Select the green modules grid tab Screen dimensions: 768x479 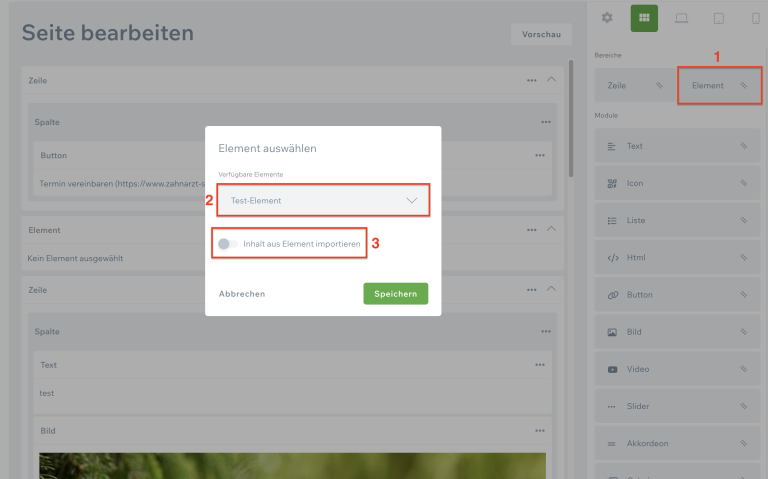(x=644, y=18)
